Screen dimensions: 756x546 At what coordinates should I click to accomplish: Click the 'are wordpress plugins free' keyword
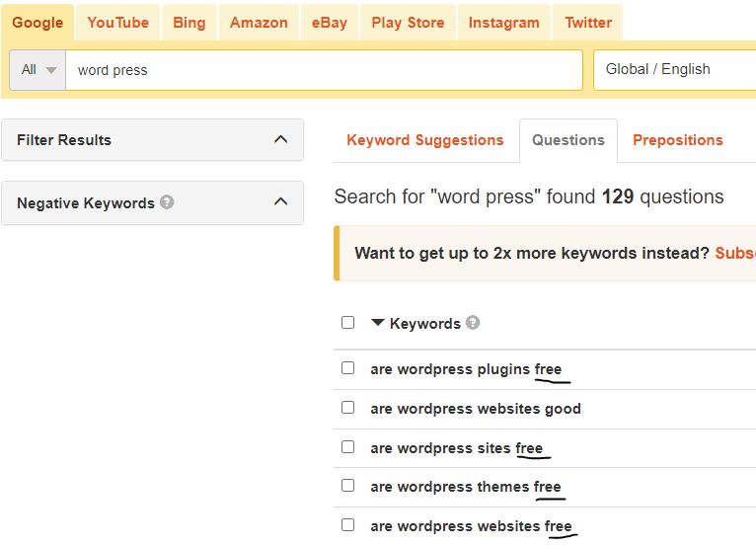[466, 369]
